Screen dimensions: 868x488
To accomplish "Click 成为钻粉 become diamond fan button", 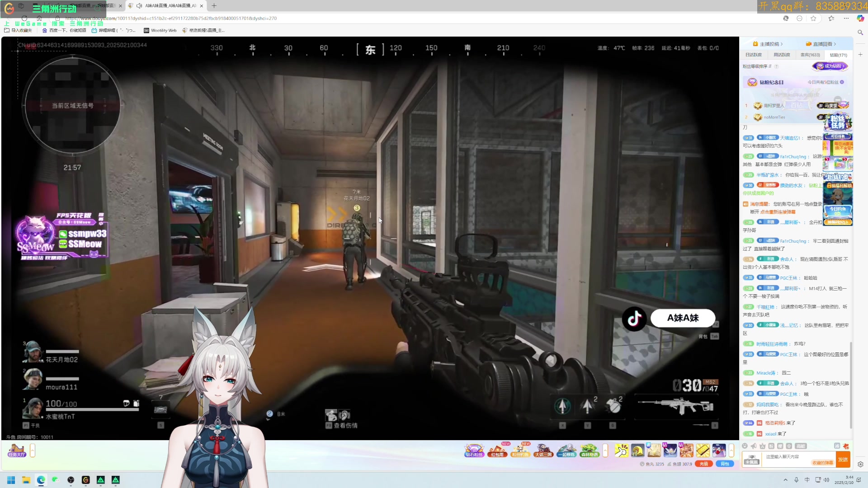I will (831, 66).
